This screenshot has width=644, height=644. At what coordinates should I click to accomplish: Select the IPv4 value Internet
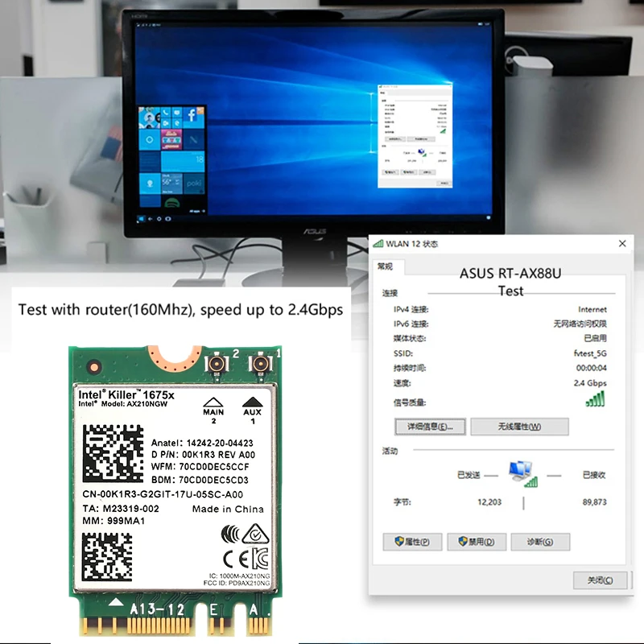click(592, 309)
